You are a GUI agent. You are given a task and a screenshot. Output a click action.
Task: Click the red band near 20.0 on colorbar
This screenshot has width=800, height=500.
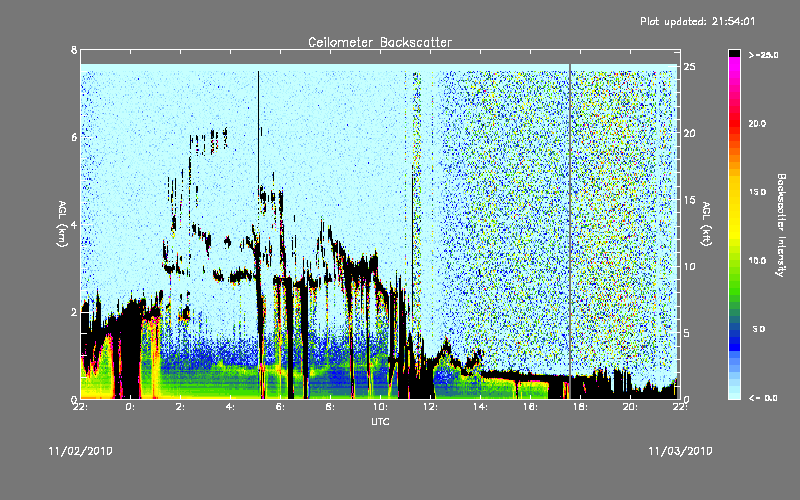pyautogui.click(x=734, y=123)
